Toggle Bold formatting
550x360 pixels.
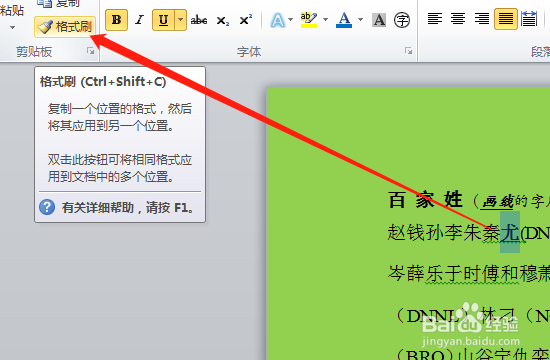click(116, 20)
